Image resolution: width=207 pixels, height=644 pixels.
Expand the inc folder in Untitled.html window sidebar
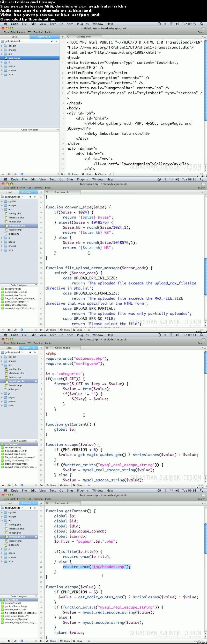click(x=2, y=54)
